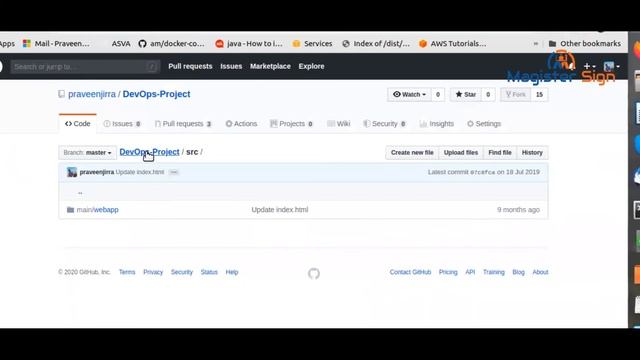Switch to the Actions tab

pyautogui.click(x=241, y=124)
